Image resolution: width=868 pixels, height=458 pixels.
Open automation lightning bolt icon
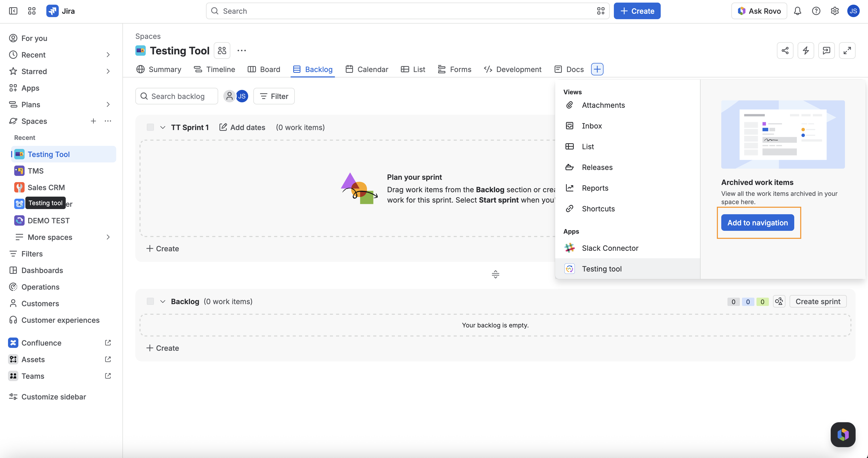point(806,51)
